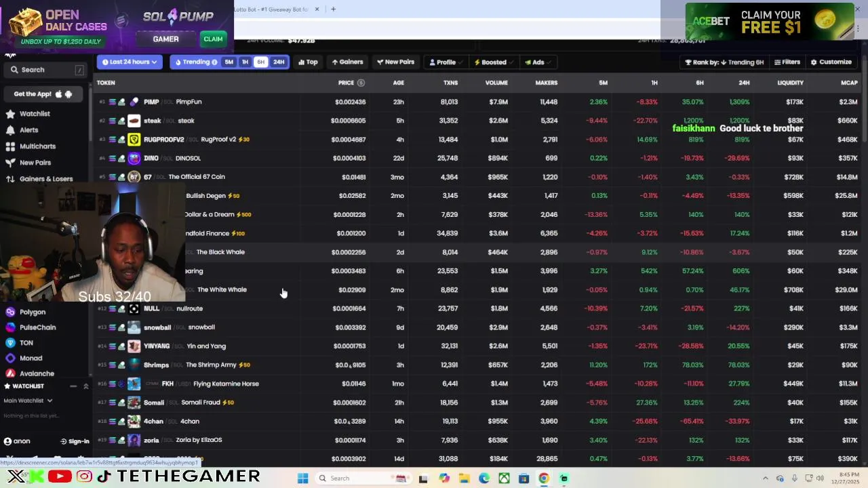
Task: Click the RUGPROOFV2 yellow shield logo
Action: coord(134,140)
